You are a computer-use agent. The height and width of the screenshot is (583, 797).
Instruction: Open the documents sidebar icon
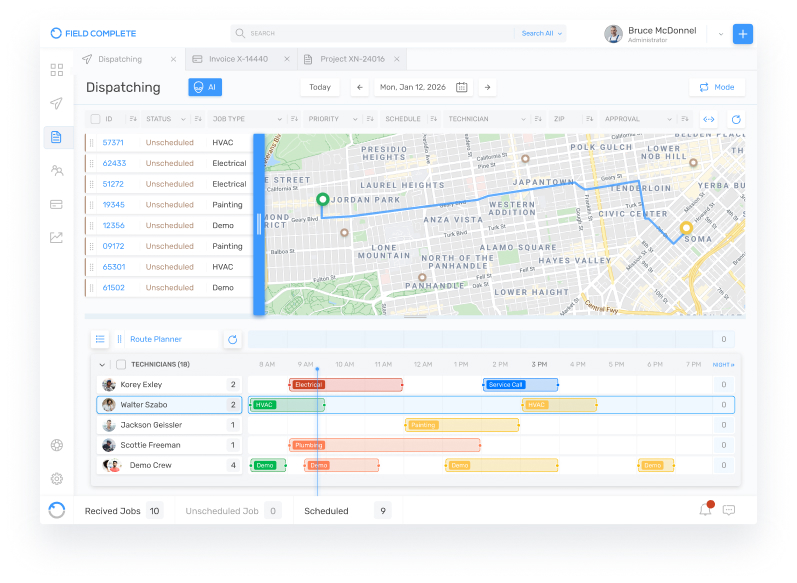pos(56,137)
